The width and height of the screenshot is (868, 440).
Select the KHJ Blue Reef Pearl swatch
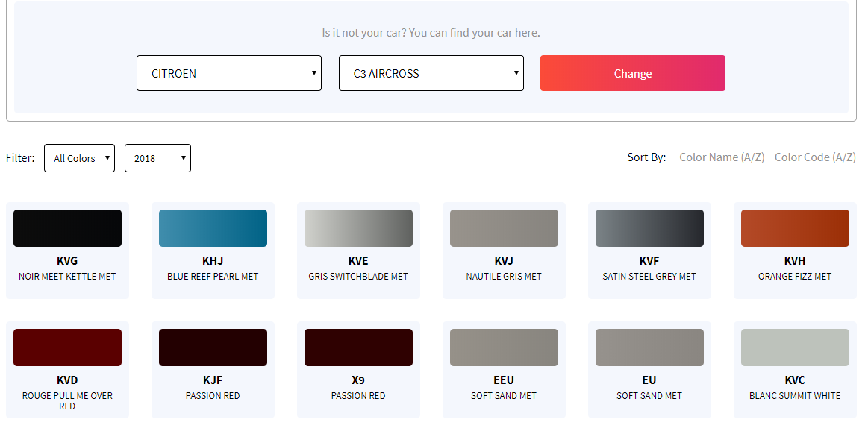(213, 228)
